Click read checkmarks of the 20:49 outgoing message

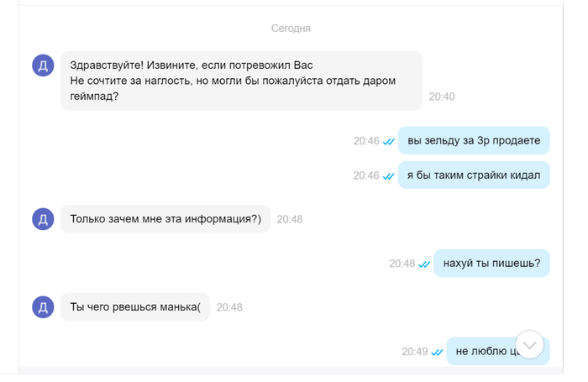[x=437, y=352]
